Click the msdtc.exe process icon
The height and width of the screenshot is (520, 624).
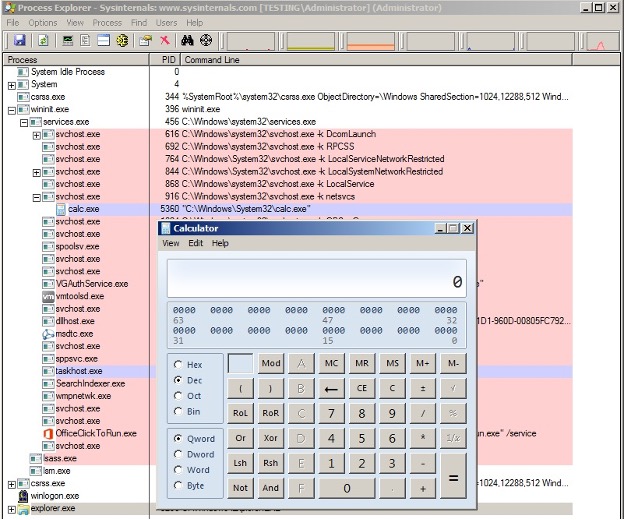coord(48,334)
